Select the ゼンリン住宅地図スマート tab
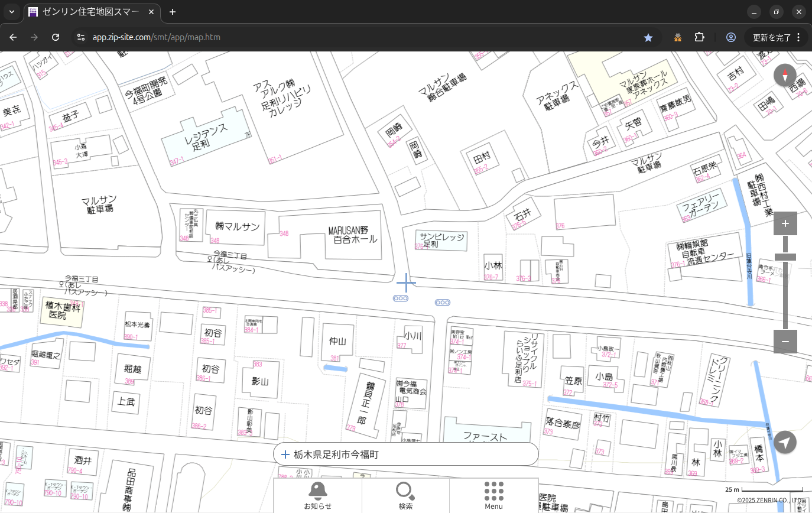The image size is (812, 513). coord(92,12)
